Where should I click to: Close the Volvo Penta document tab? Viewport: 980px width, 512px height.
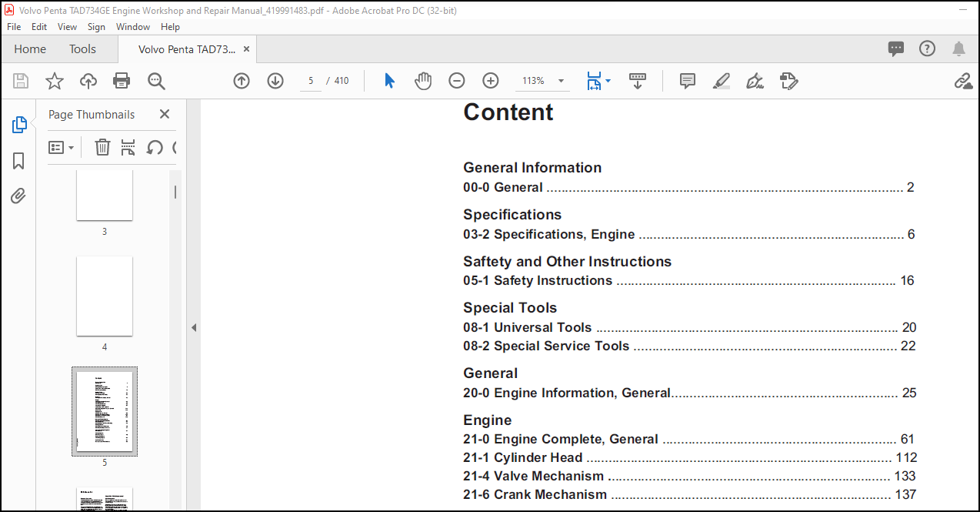tap(246, 49)
